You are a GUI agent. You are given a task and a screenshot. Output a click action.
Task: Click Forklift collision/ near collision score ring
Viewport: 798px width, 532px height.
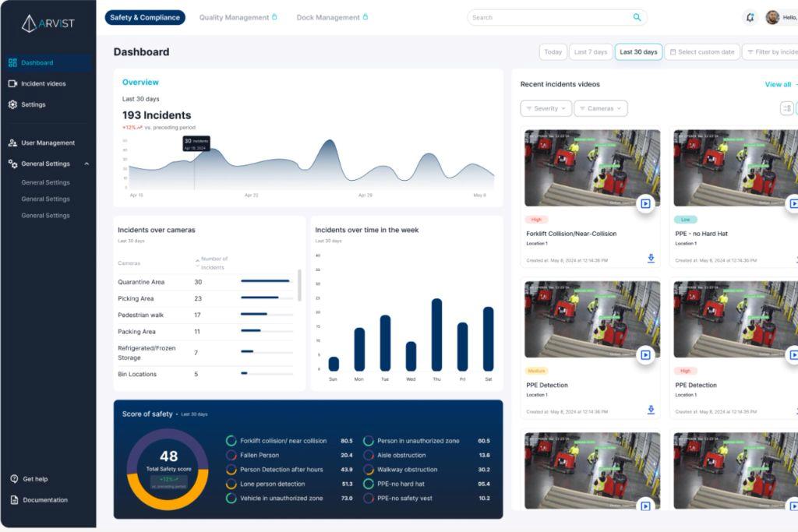(x=231, y=441)
